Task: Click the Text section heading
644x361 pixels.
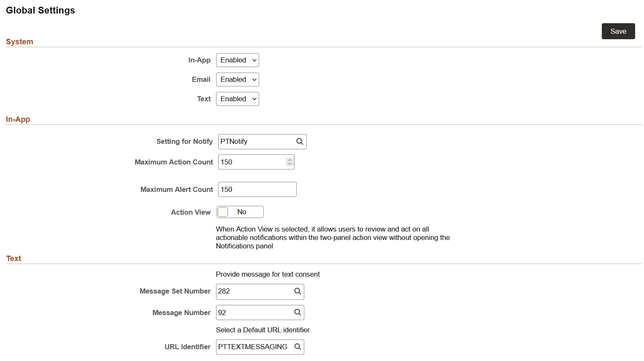Action: pyautogui.click(x=14, y=259)
